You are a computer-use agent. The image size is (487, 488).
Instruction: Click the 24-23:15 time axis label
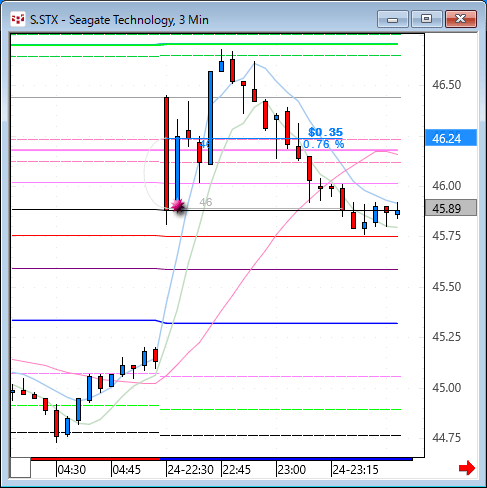coord(355,470)
